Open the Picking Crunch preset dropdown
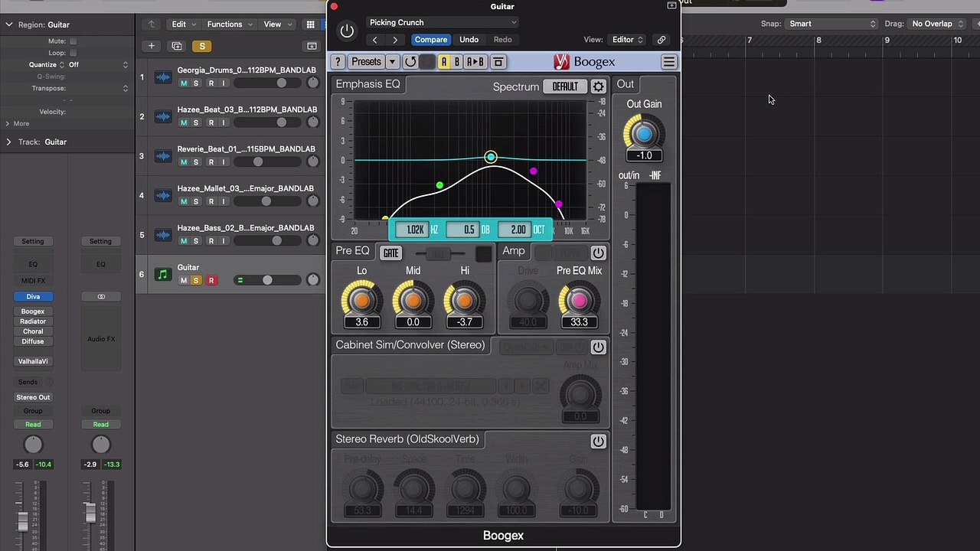This screenshot has width=980, height=551. [443, 22]
